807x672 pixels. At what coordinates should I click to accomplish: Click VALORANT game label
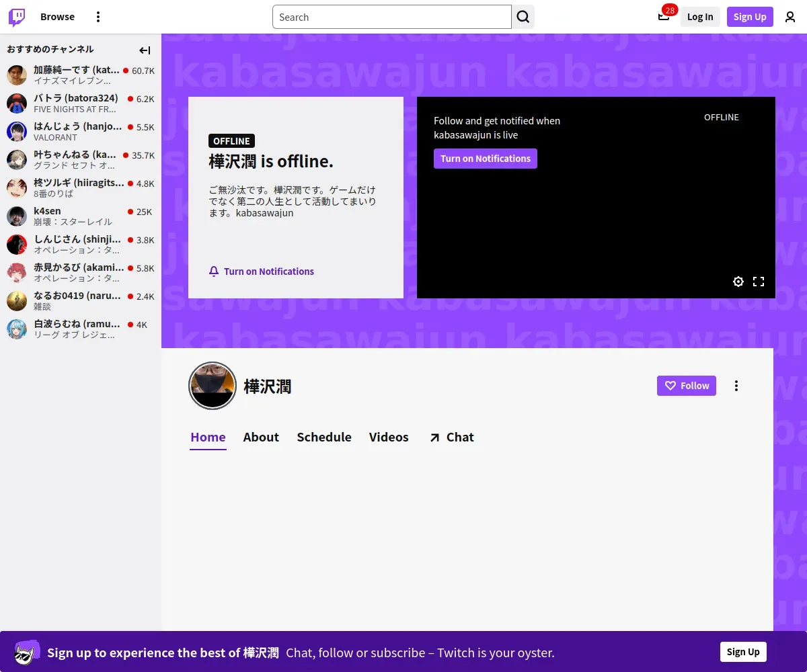click(56, 137)
